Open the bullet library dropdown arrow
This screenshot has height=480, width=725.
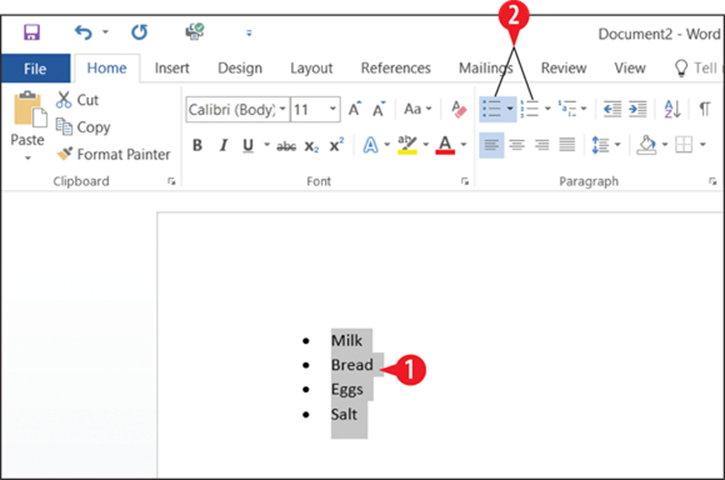[510, 109]
